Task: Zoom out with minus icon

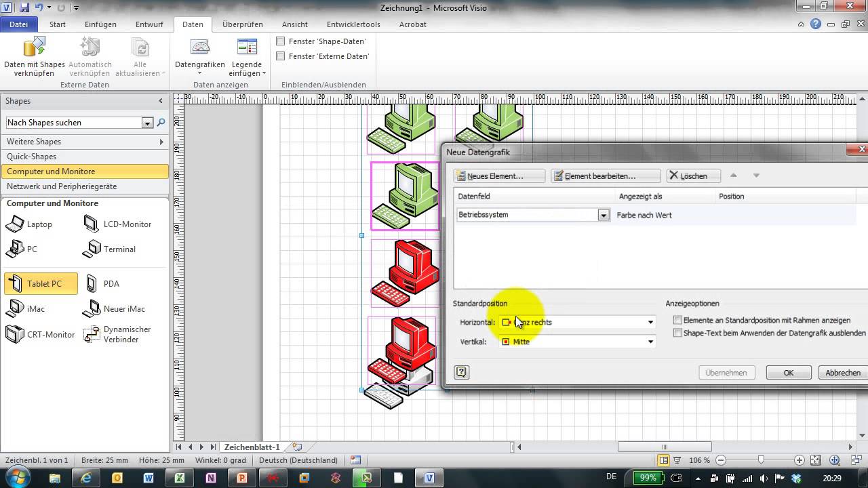Action: pyautogui.click(x=722, y=460)
